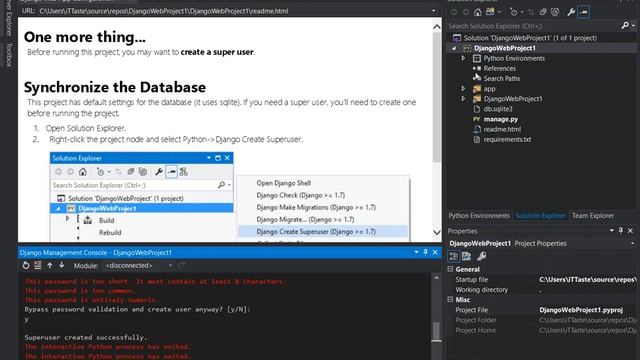Click the Project File DjangoWebProject1.pyproj value

tap(581, 310)
